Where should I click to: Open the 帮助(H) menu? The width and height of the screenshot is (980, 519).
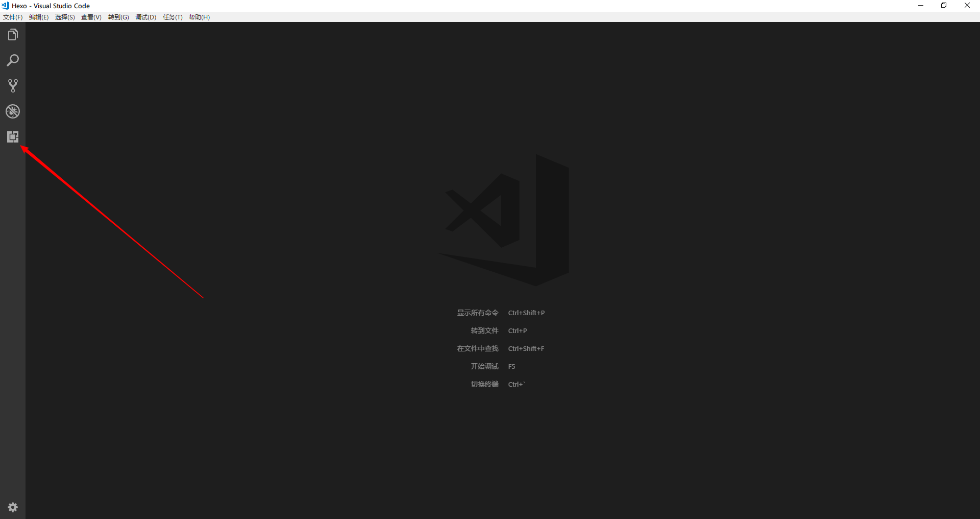pyautogui.click(x=199, y=17)
